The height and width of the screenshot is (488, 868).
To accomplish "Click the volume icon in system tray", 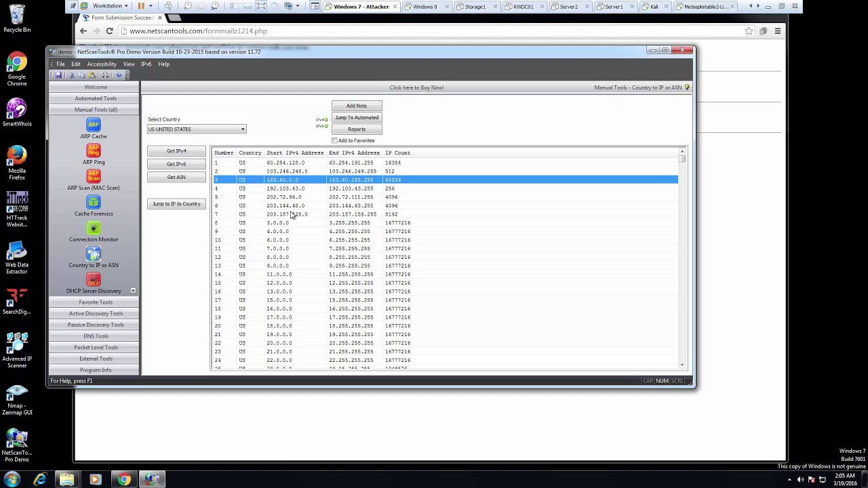I will [800, 480].
